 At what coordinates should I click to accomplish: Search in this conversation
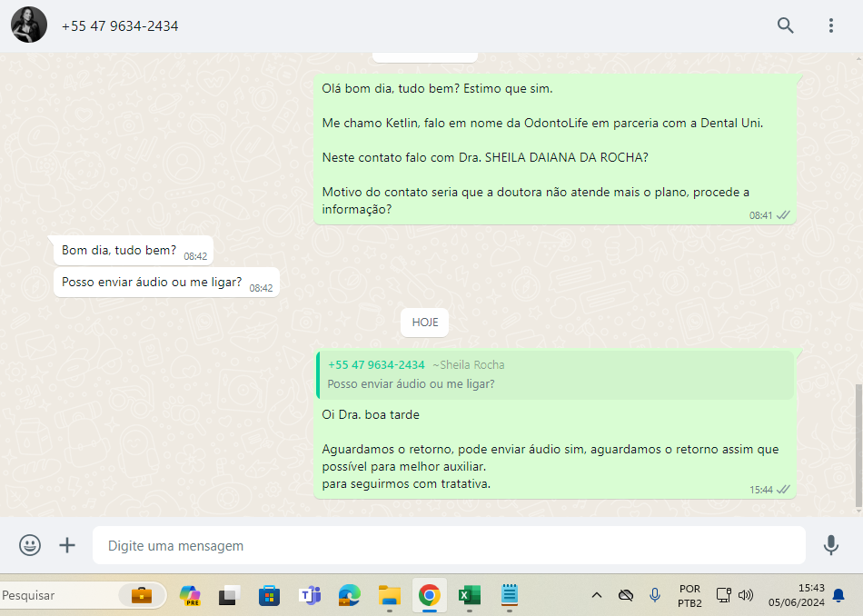(x=786, y=25)
